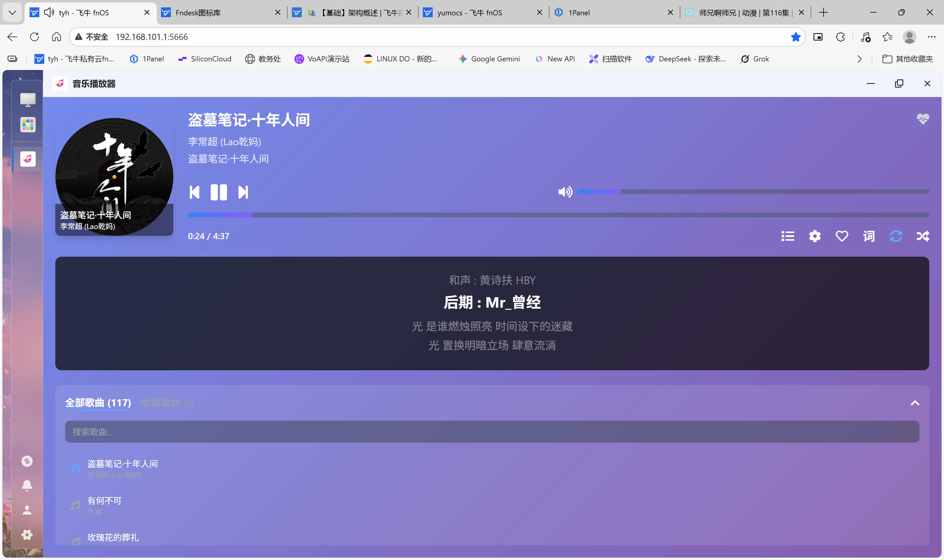
Task: Open music player settings gear
Action: click(x=815, y=236)
